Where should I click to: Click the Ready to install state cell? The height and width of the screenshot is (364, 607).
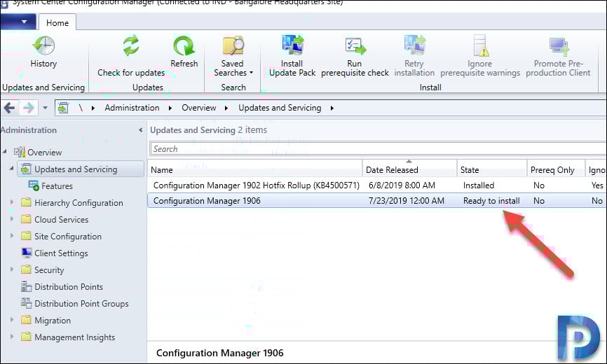tap(491, 200)
